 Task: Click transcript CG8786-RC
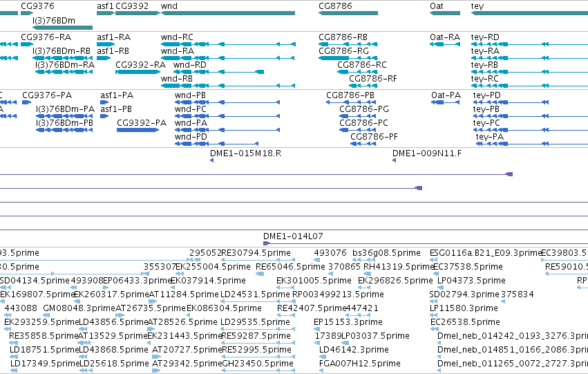coord(362,65)
